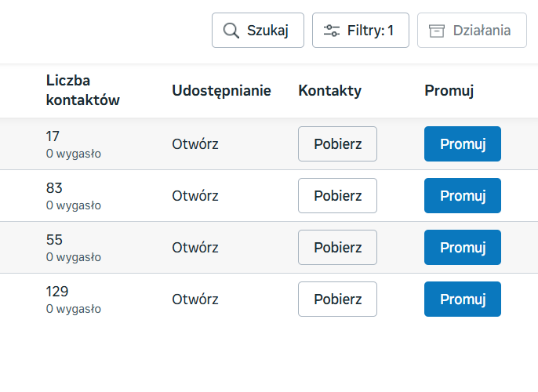Viewport: 538px width, 392px height.
Task: Click the archive box icon in Działania
Action: [x=436, y=31]
